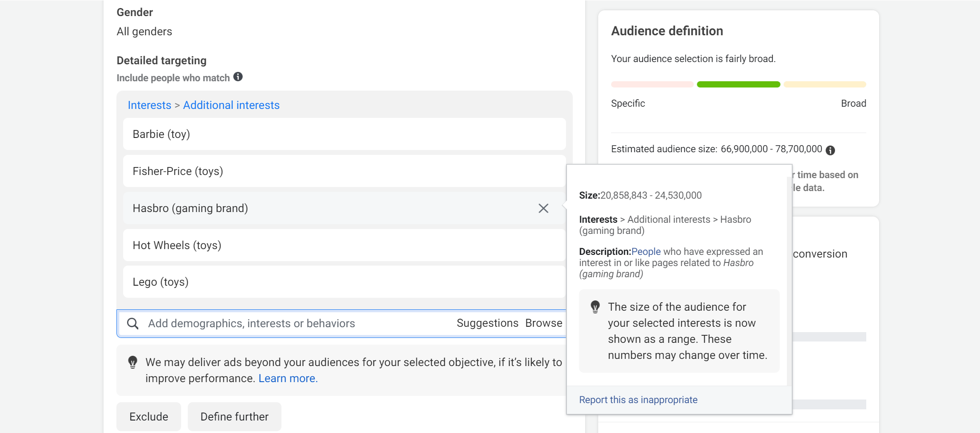The image size is (980, 433).
Task: Follow the Learn more link
Action: point(288,378)
